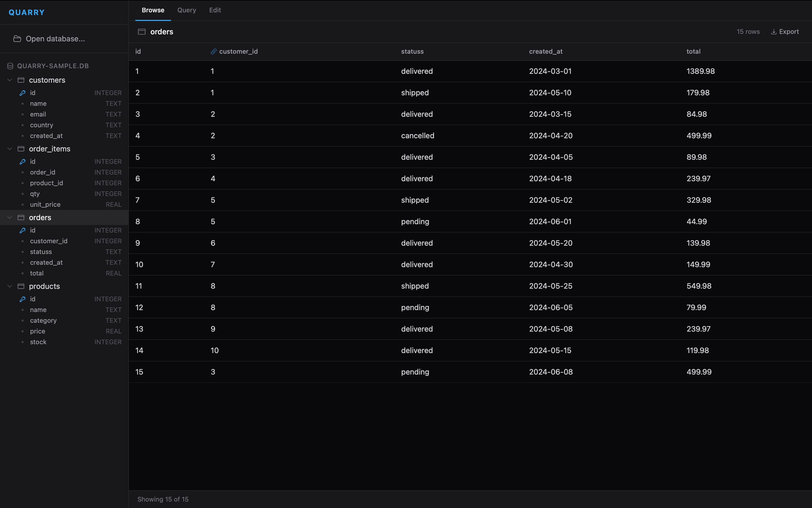Click category column under products tree
Image resolution: width=812 pixels, height=508 pixels.
tap(64, 321)
